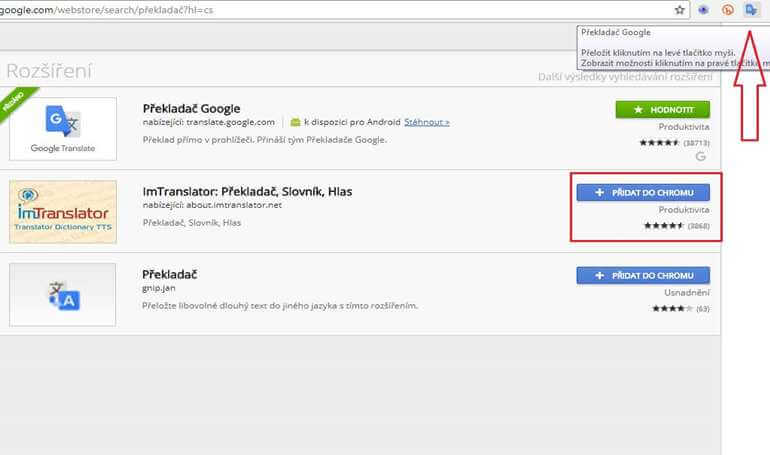Click ImTranslator description Překladač, Slovník, Hlas
770x455 pixels.
click(192, 223)
